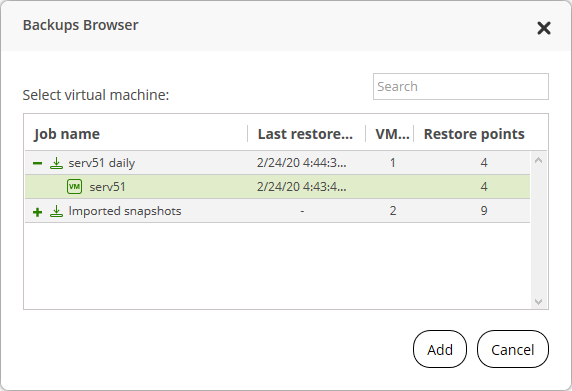Select the Imported snapshots job name
This screenshot has width=572, height=391.
[x=125, y=211]
